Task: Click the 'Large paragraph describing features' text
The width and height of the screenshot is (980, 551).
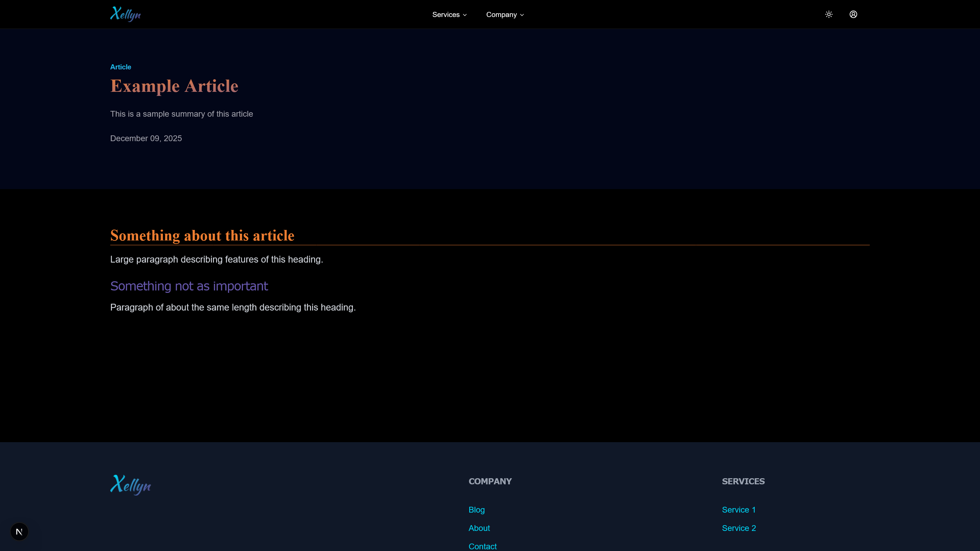Action: coord(216,259)
